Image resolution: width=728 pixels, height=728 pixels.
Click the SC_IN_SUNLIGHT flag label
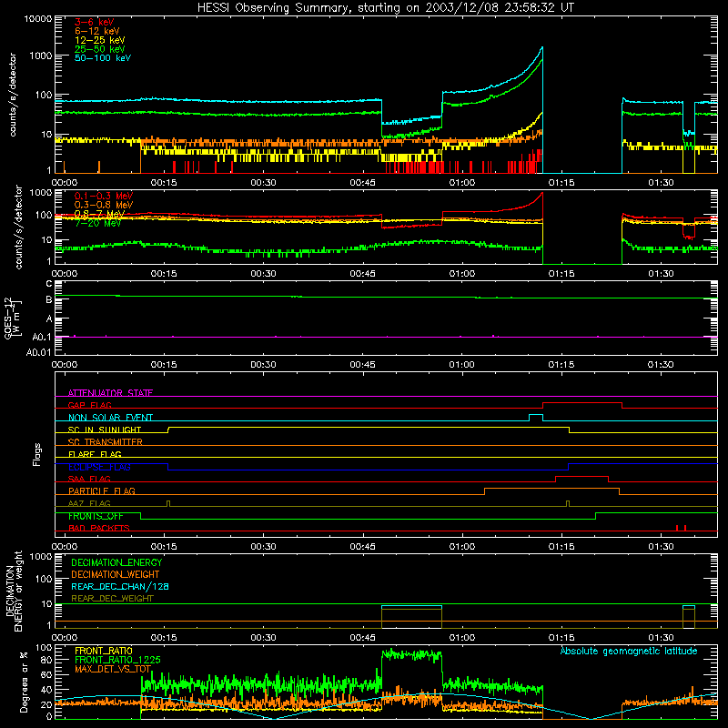click(x=105, y=430)
